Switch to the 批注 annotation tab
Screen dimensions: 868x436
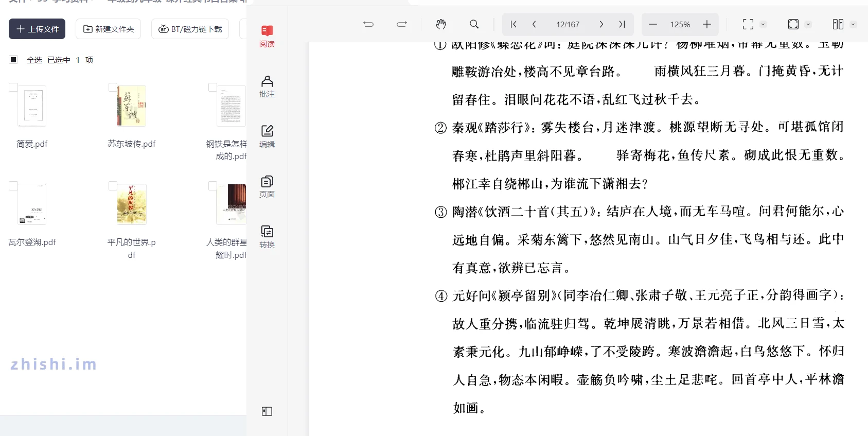point(267,86)
